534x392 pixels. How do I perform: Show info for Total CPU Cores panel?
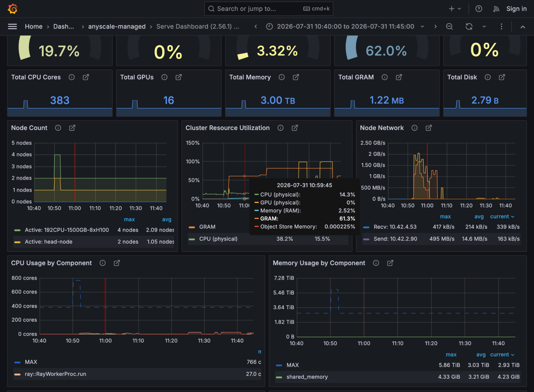tap(72, 77)
